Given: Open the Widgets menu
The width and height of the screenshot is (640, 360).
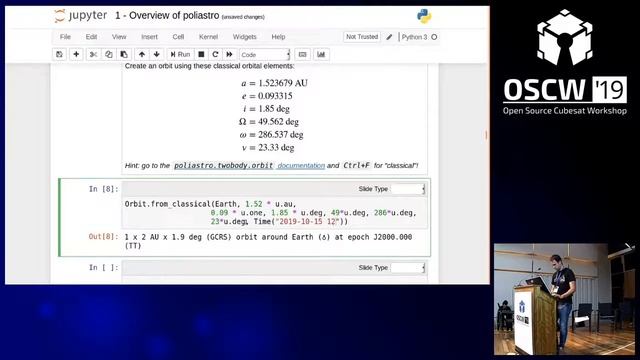Looking at the screenshot, I should (244, 37).
